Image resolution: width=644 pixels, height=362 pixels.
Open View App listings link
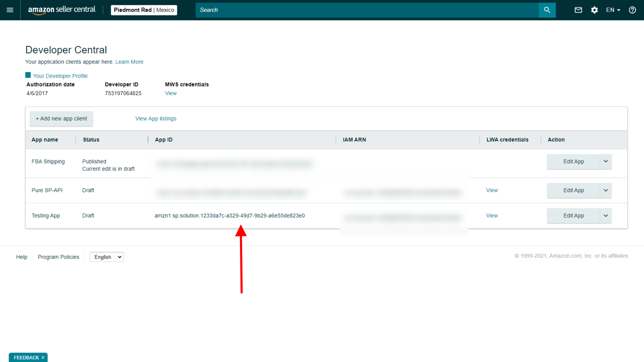tap(156, 119)
